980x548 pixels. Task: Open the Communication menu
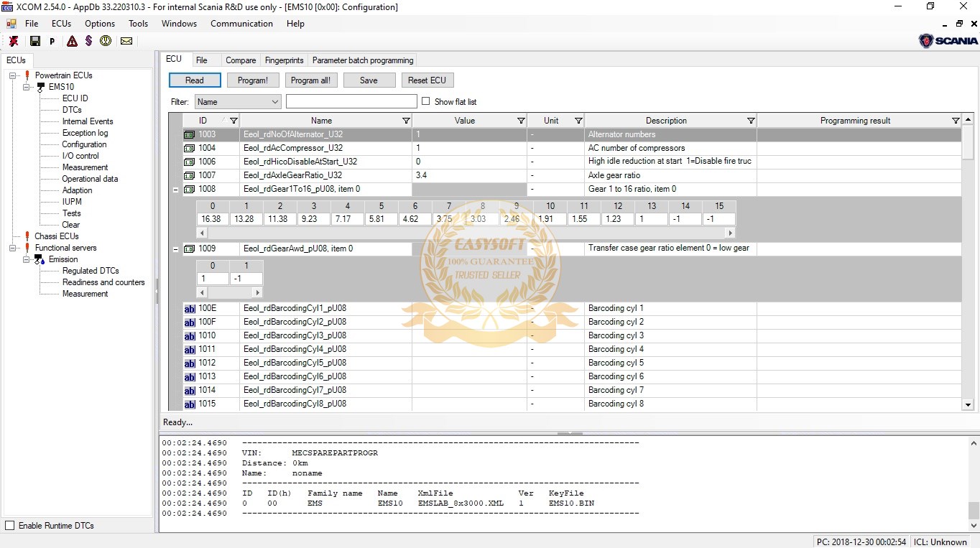(x=241, y=24)
